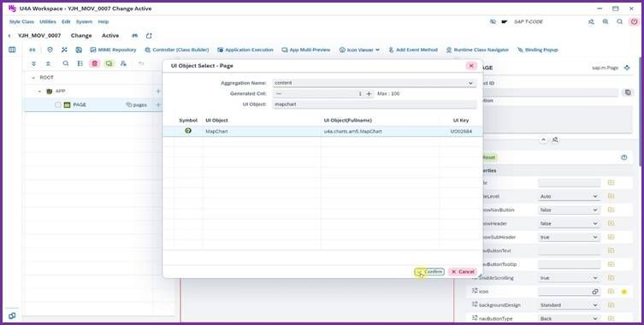The height and width of the screenshot is (325, 644).
Task: Click the yellow star beside the icon property
Action: click(x=623, y=292)
